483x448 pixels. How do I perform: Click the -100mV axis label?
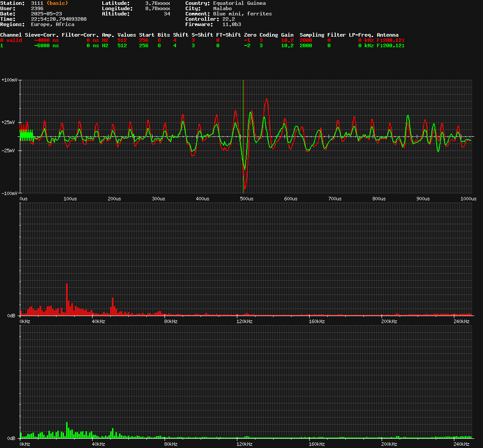coord(9,193)
